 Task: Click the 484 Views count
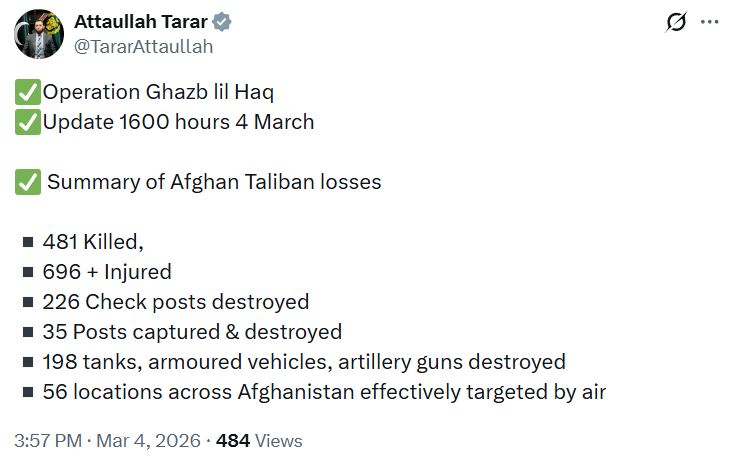pyautogui.click(x=259, y=440)
